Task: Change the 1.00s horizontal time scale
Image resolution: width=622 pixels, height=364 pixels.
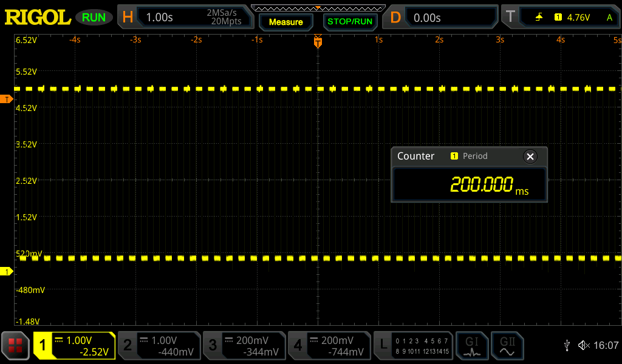Action: click(x=160, y=18)
